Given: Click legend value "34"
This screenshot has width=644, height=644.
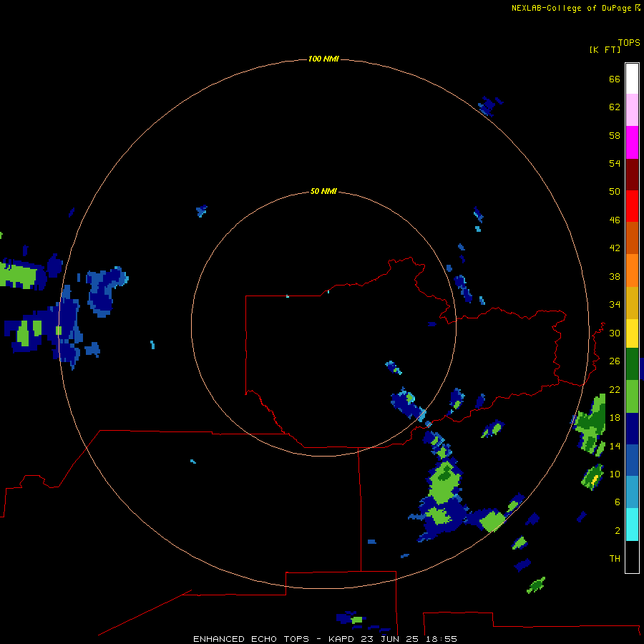Looking at the screenshot, I should (x=615, y=304).
